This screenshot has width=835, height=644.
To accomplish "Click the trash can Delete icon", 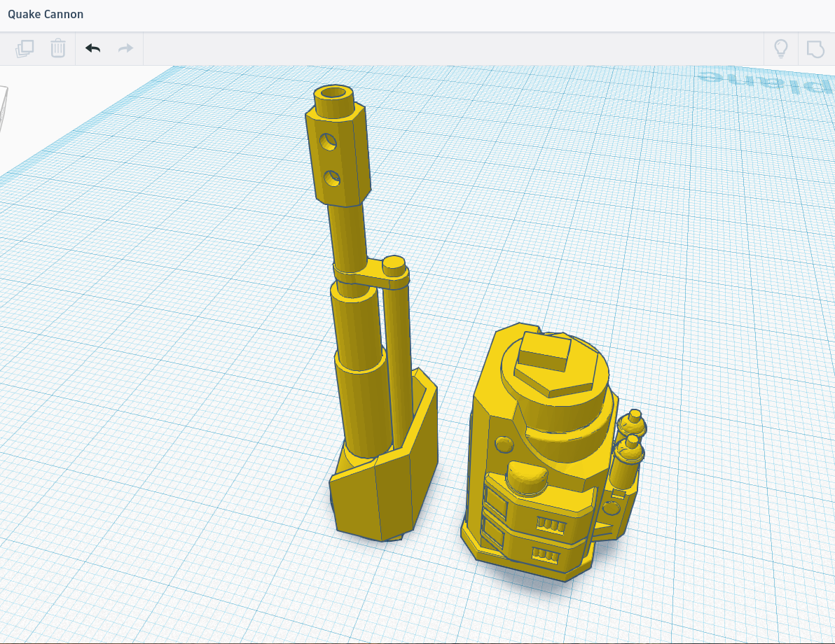I will point(58,48).
